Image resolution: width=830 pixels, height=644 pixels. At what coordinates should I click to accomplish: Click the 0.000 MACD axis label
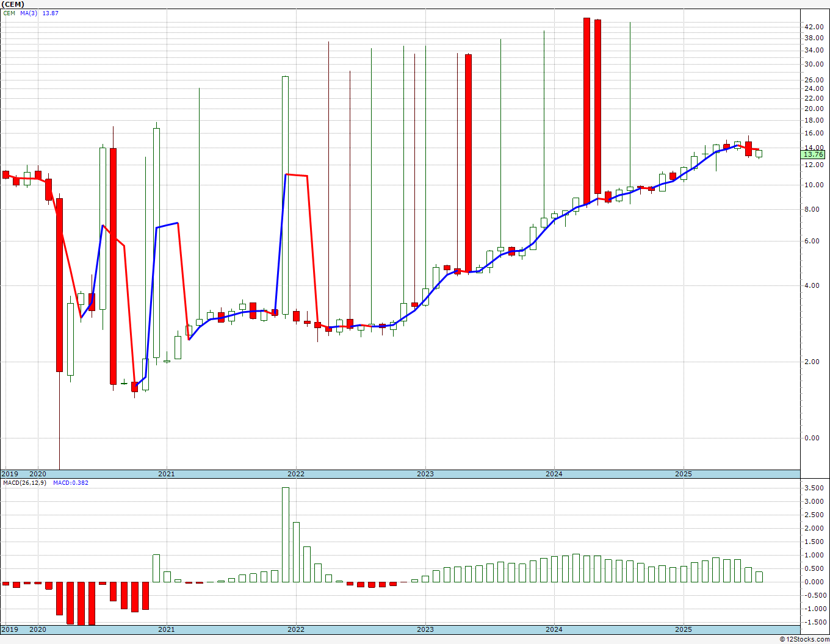pyautogui.click(x=814, y=582)
